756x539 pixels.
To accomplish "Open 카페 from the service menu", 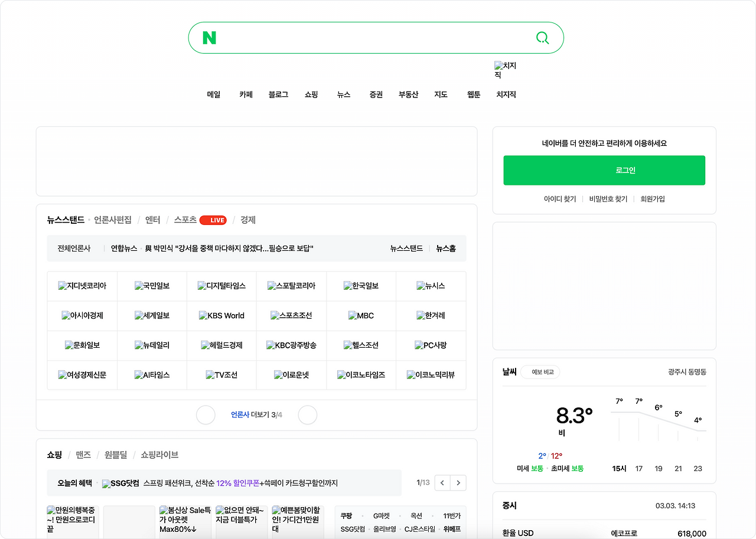I will 246,94.
